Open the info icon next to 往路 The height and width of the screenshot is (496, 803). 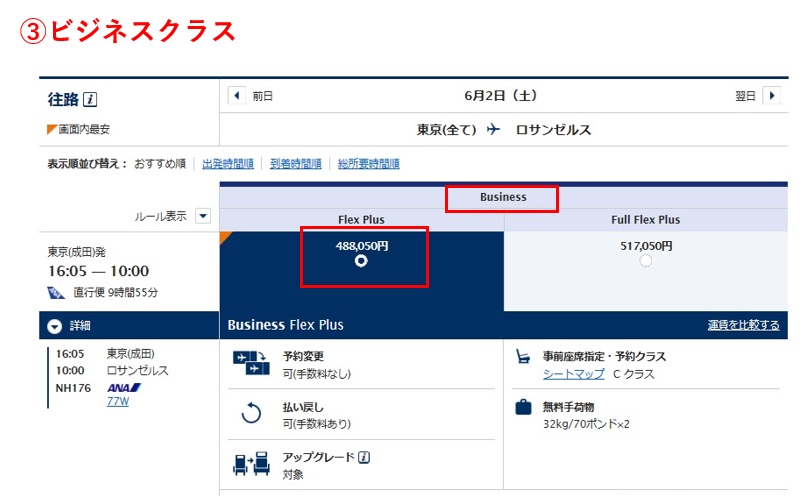click(x=90, y=99)
